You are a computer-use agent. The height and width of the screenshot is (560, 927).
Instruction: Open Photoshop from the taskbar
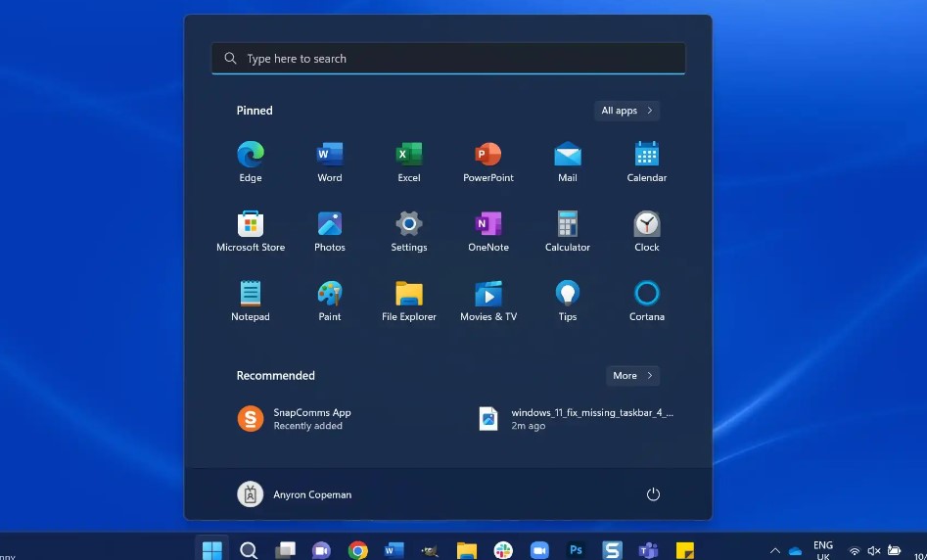click(x=576, y=550)
